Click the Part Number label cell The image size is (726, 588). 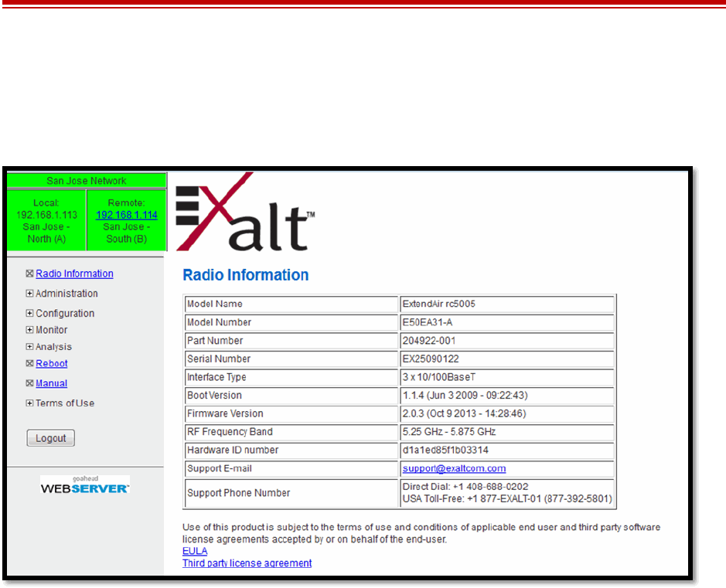tap(291, 341)
